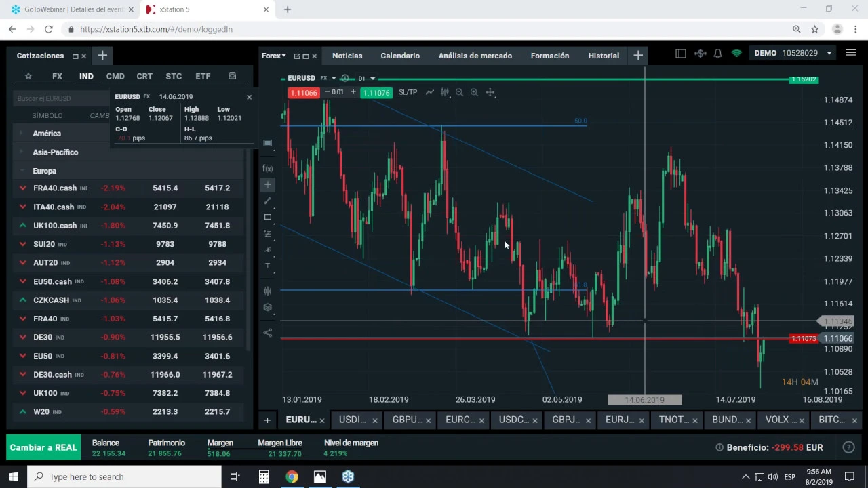Add a new chart tab at bottom left
The width and height of the screenshot is (868, 488).
[267, 420]
